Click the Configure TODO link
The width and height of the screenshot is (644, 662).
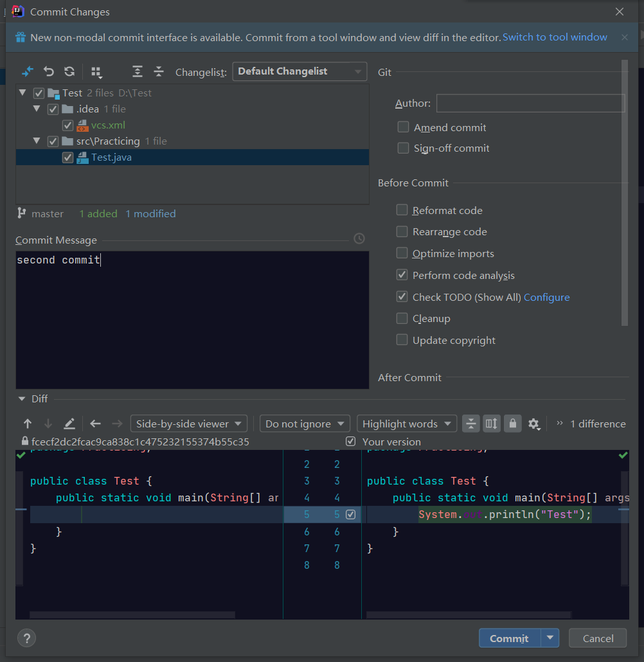546,297
